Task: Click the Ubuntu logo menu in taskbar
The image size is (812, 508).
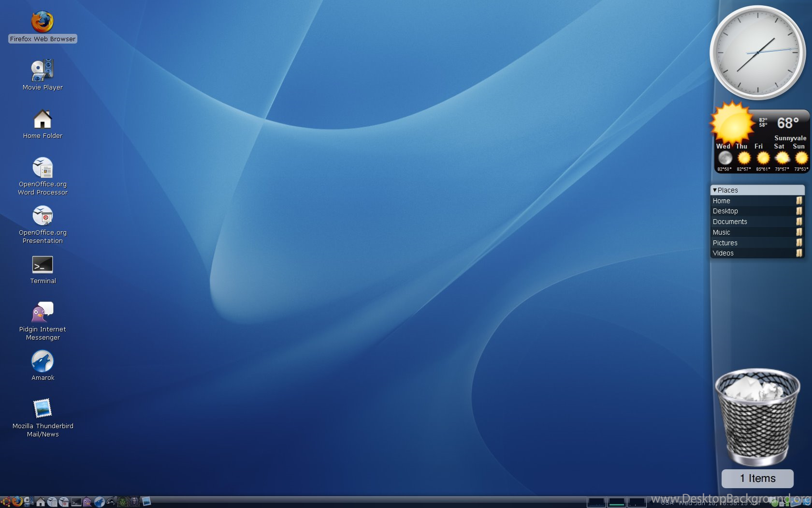Action: 6,502
